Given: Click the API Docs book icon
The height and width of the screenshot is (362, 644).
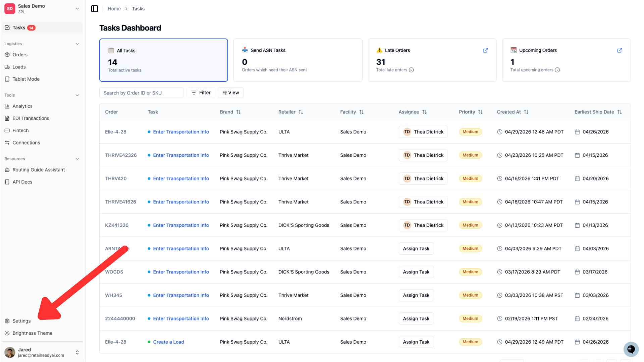Looking at the screenshot, I should click(7, 182).
